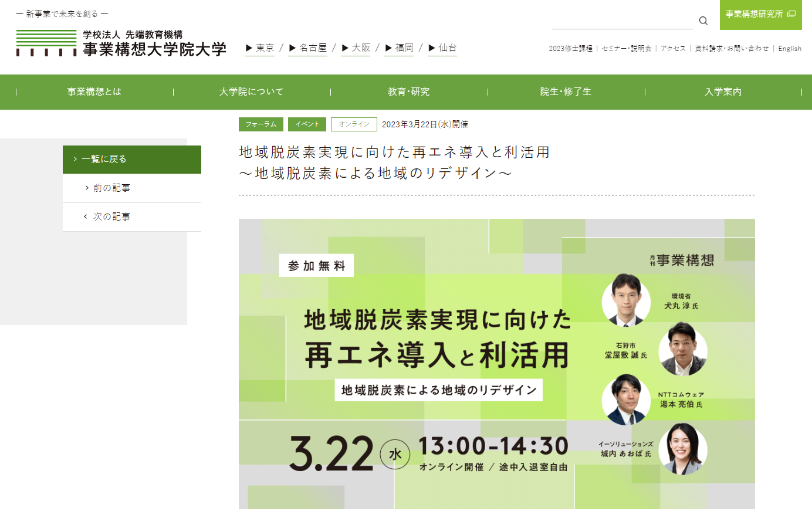Go to 次の記事 next article
This screenshot has width=812, height=528.
[x=132, y=216]
